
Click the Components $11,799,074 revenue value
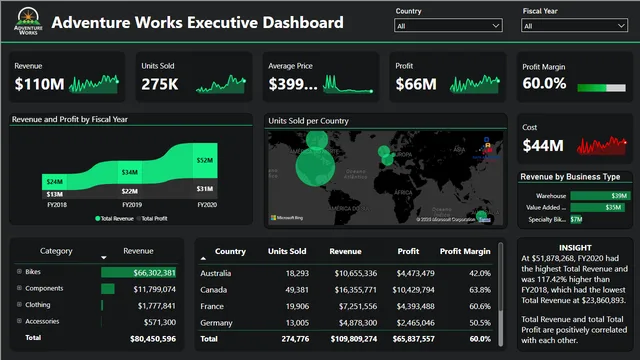tap(154, 289)
